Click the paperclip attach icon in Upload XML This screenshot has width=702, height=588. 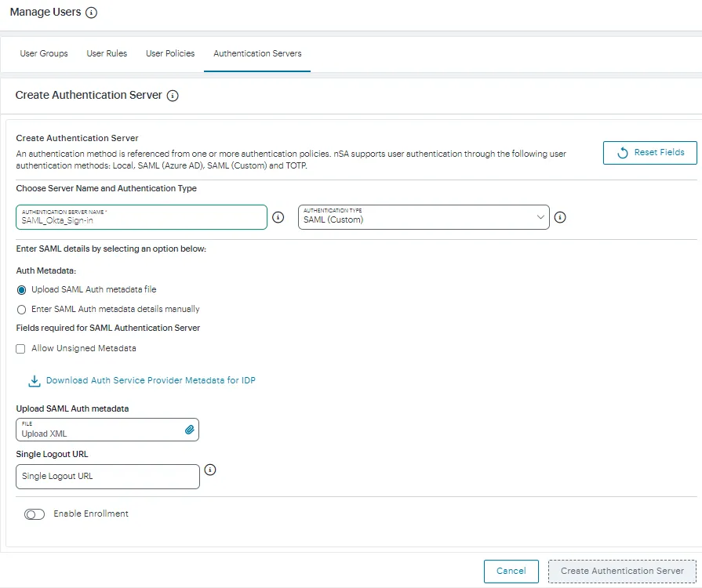[189, 430]
